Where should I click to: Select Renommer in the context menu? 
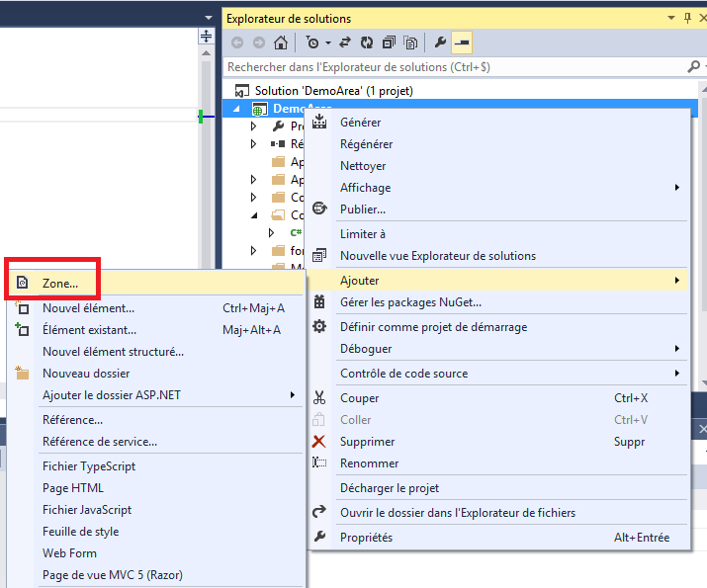point(498,462)
